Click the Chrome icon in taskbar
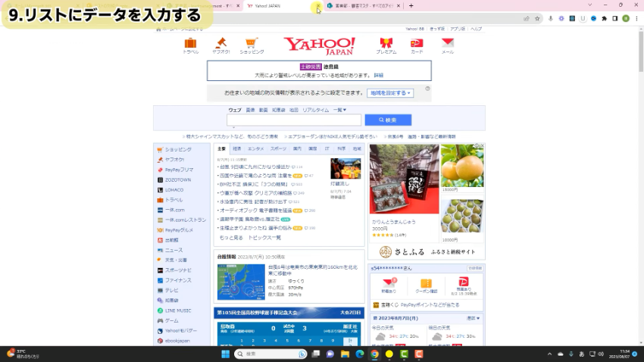The height and width of the screenshot is (362, 644). 374,354
